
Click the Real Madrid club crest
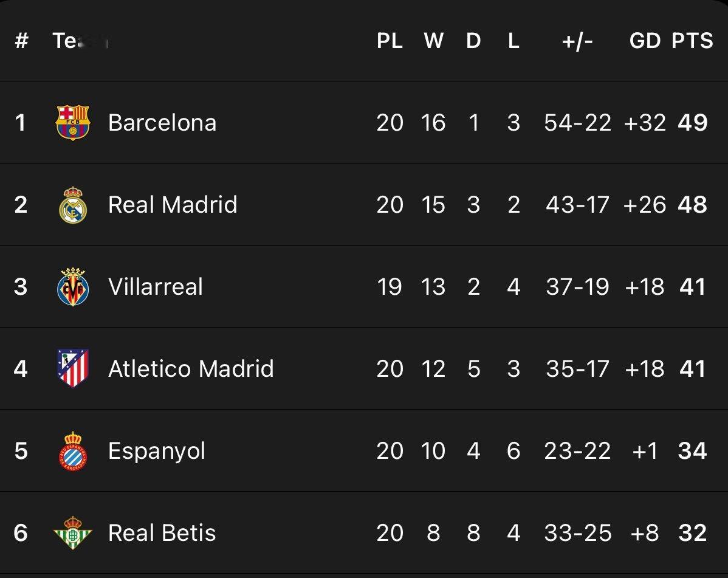tap(73, 205)
